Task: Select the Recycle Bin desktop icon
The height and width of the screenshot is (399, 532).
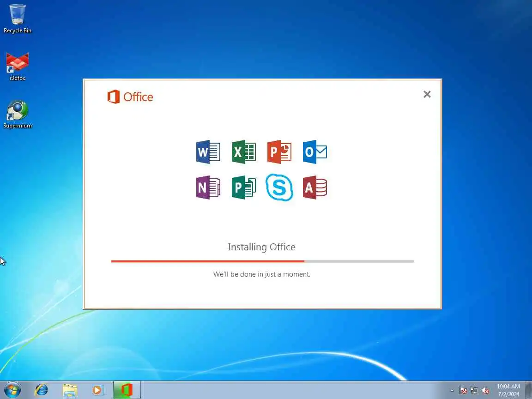Action: (x=17, y=18)
